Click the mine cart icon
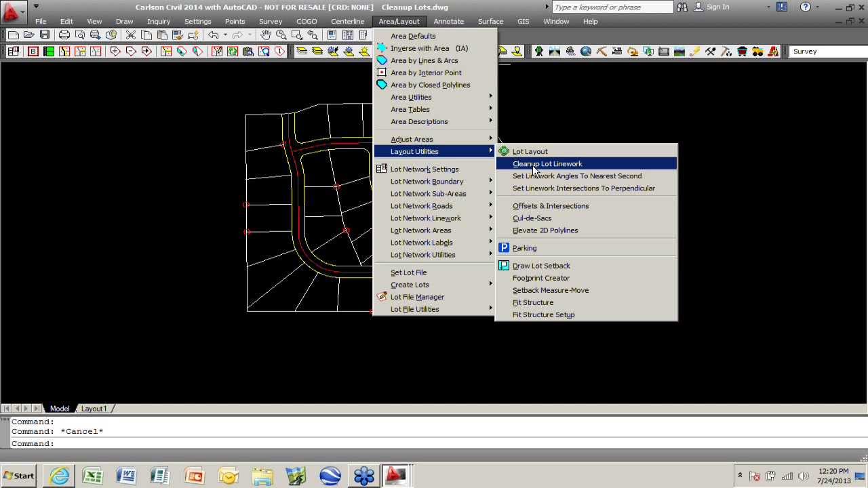Viewport: 868px width, 488px height. (742, 52)
